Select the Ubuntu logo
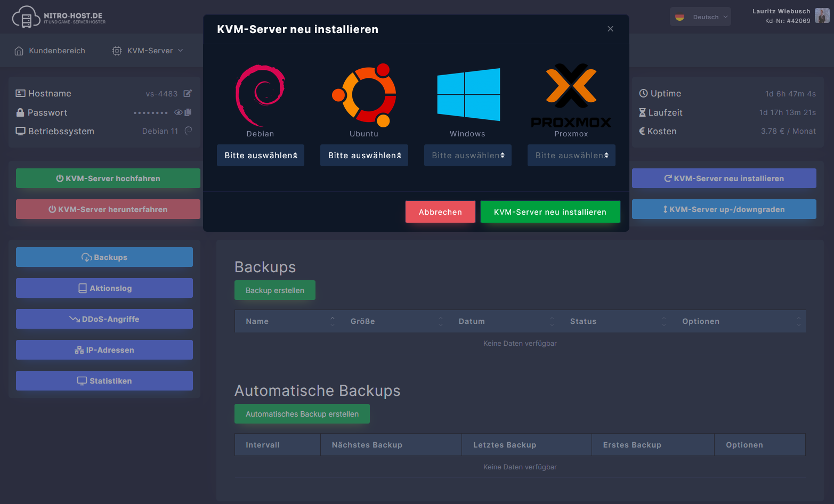 click(364, 95)
